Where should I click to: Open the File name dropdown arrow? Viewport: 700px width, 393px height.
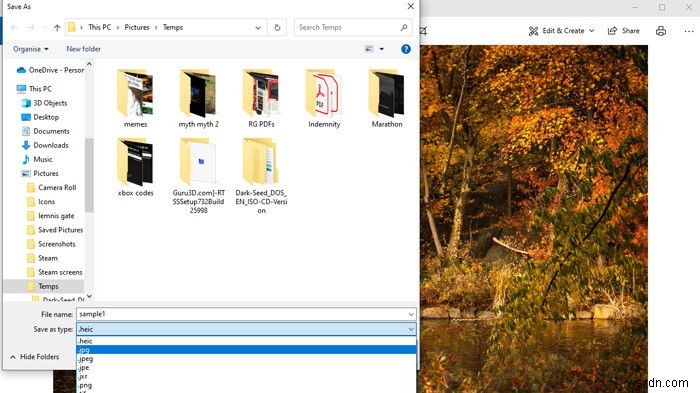click(x=411, y=314)
